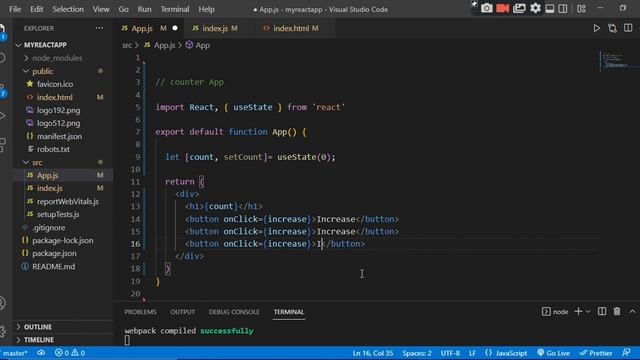The width and height of the screenshot is (640, 360).
Task: Open the Manage gear in activity bar
Action: 2,331
